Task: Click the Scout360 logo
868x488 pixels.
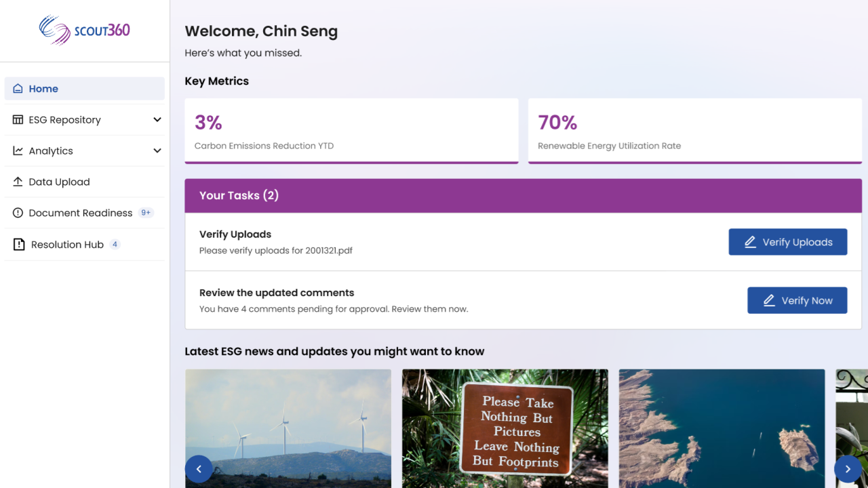Action: tap(85, 30)
